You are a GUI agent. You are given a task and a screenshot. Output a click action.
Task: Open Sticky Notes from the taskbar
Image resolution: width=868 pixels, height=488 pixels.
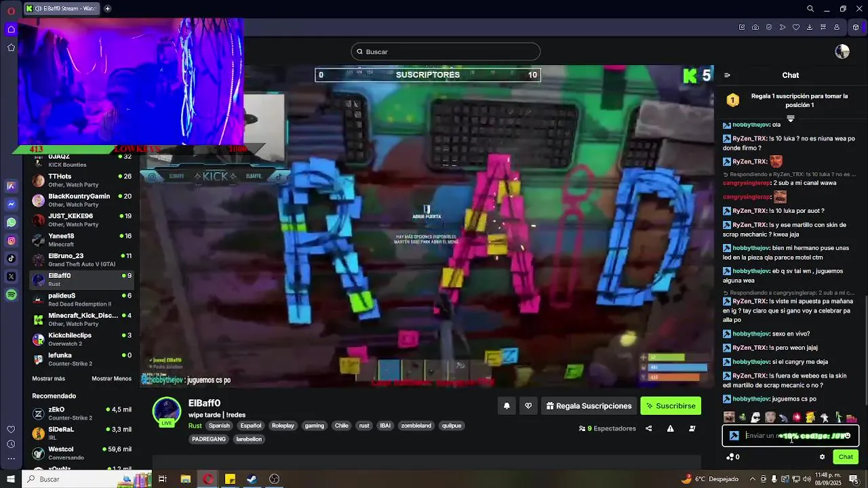pyautogui.click(x=230, y=479)
